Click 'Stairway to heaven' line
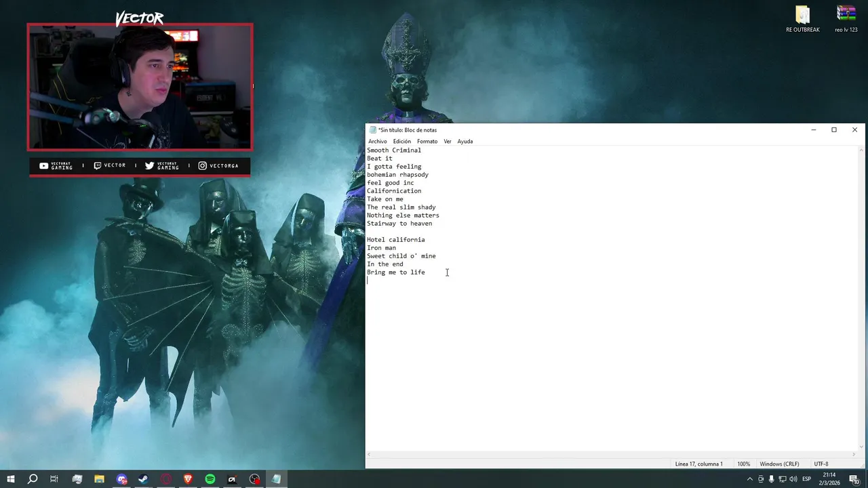The image size is (868, 488). point(399,223)
